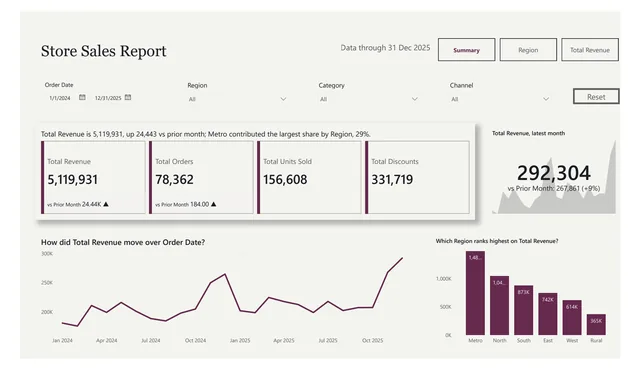Click 'vs Prior Month: 267,861 (+9%)' text

pos(554,188)
